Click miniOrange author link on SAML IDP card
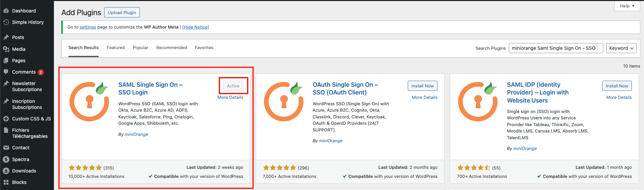The height and width of the screenshot is (190, 644). [525, 149]
